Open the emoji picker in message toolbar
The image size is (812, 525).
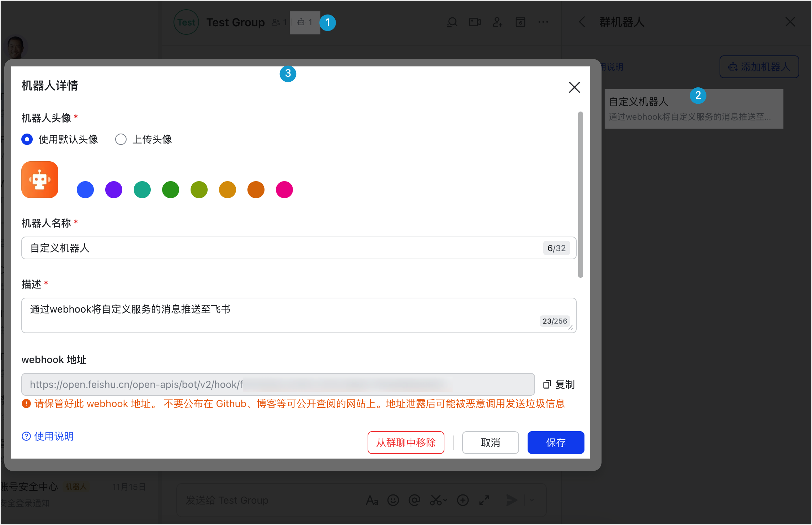coord(393,500)
